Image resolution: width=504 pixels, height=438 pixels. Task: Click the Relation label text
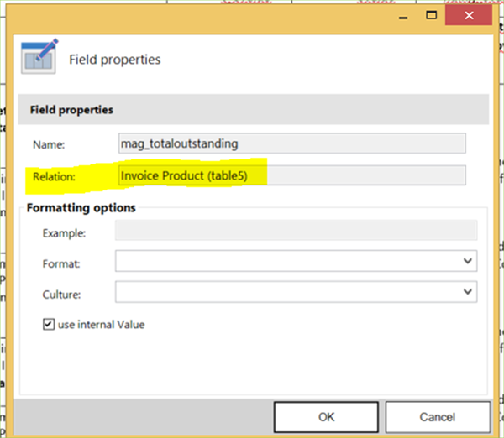coord(54,176)
